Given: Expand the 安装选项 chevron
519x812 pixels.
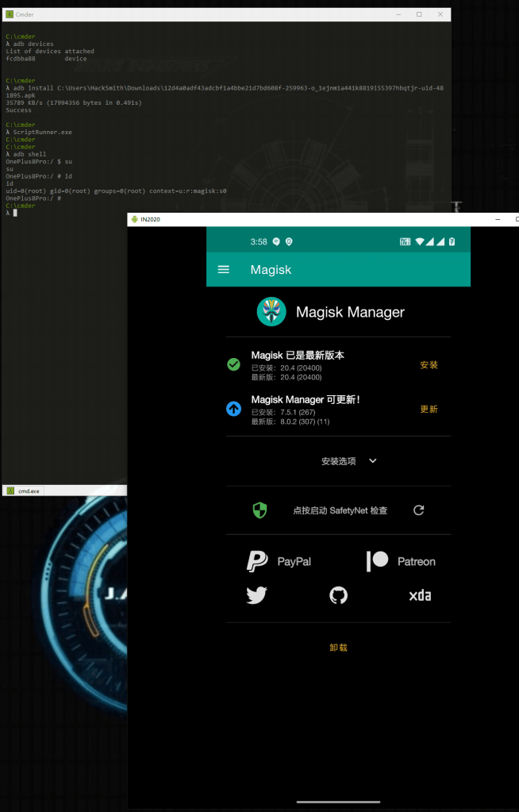Looking at the screenshot, I should (x=373, y=461).
